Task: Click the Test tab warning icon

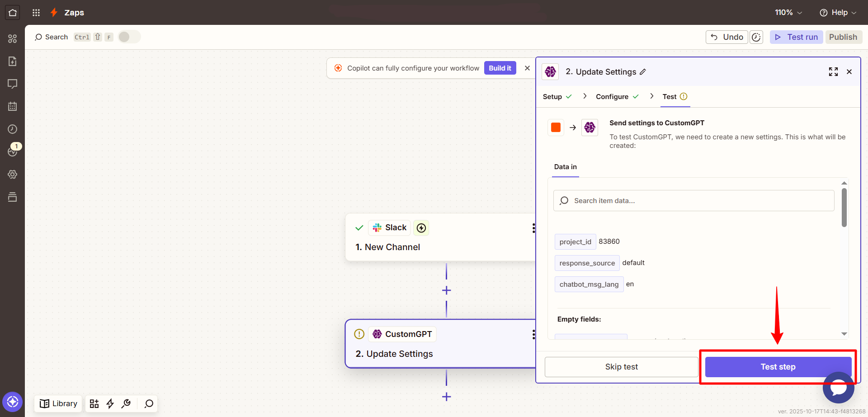Action: coord(684,96)
